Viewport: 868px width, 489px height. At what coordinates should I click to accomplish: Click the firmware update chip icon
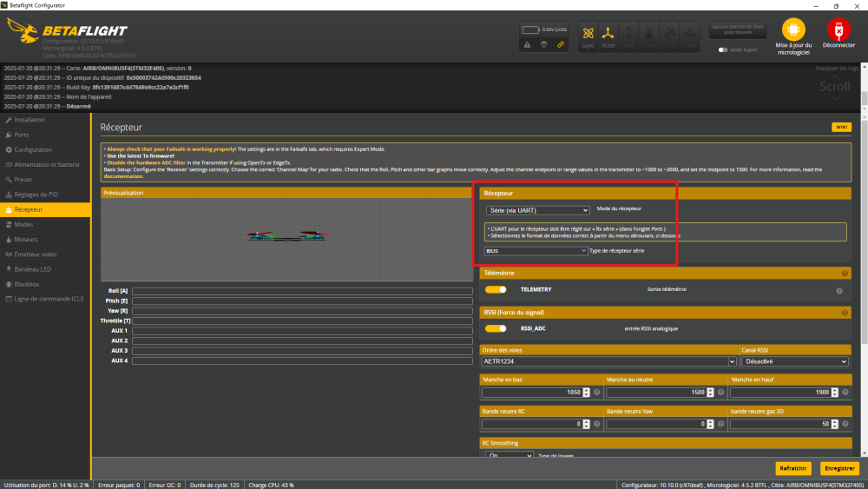[x=793, y=30]
